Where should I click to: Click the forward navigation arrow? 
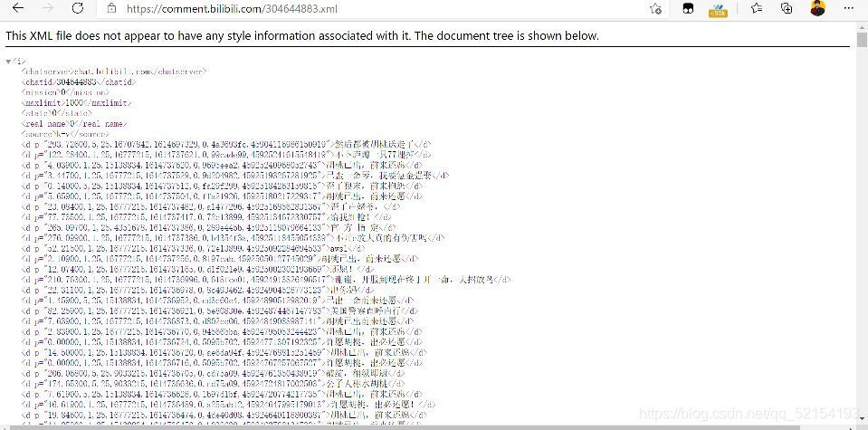pos(48,8)
